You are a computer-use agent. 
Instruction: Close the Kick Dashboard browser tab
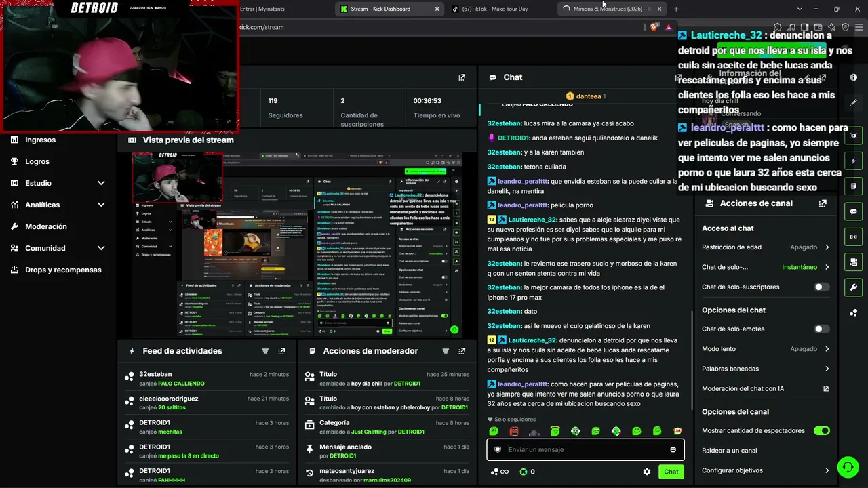(x=437, y=9)
